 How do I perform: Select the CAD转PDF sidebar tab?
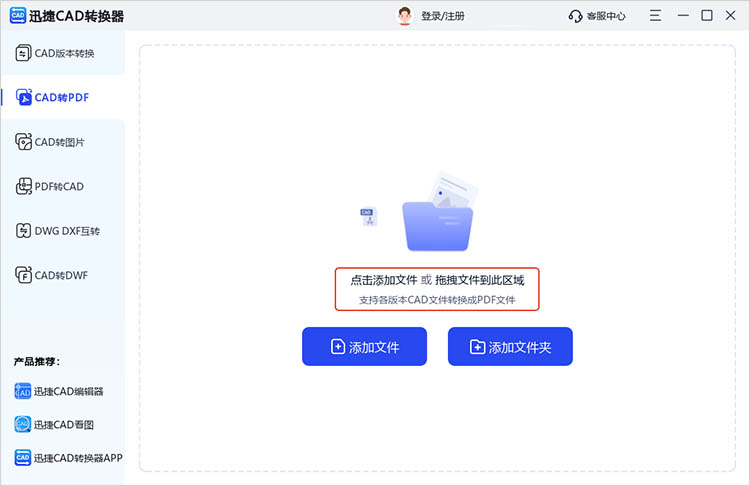pyautogui.click(x=62, y=97)
